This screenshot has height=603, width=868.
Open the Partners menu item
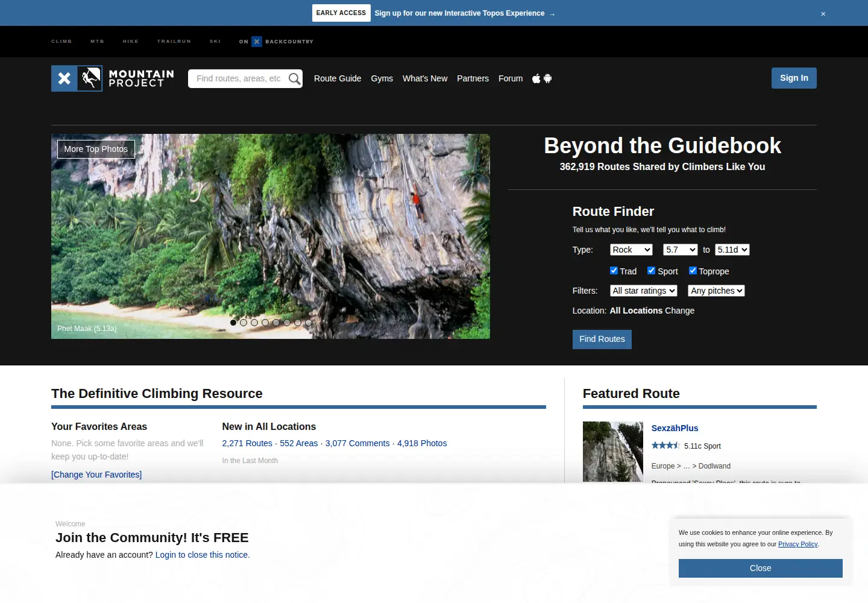[473, 78]
